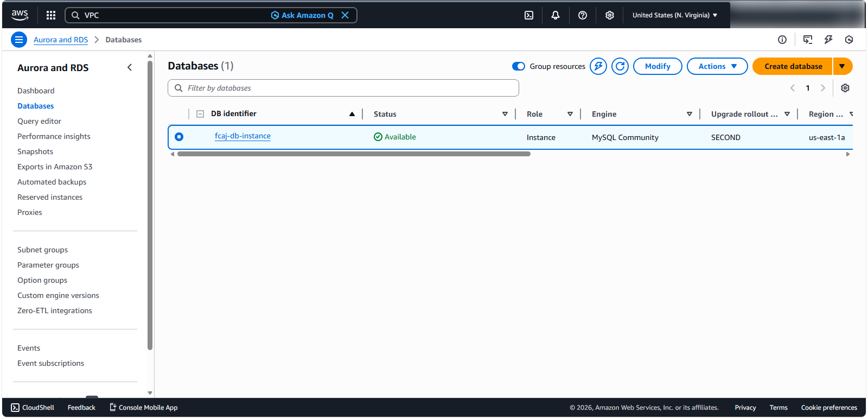Clear the VPC search with X
Screen dimensions: 868x419
tap(345, 15)
